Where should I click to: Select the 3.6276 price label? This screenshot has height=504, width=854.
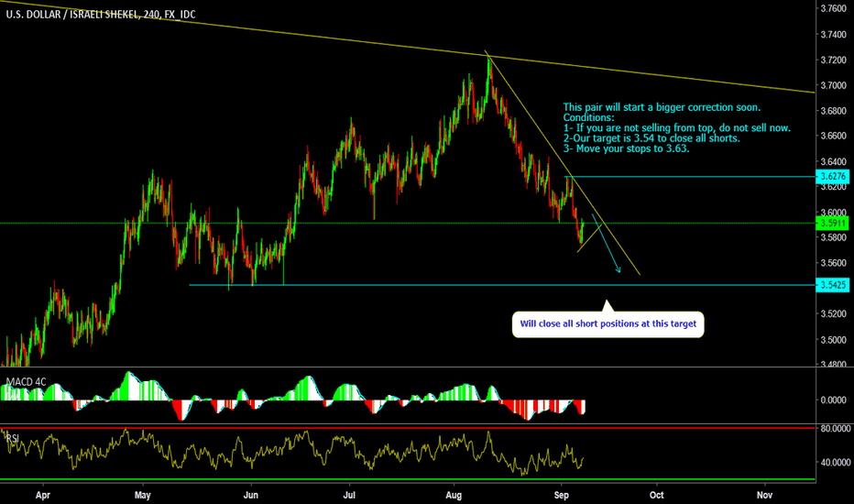pos(833,177)
